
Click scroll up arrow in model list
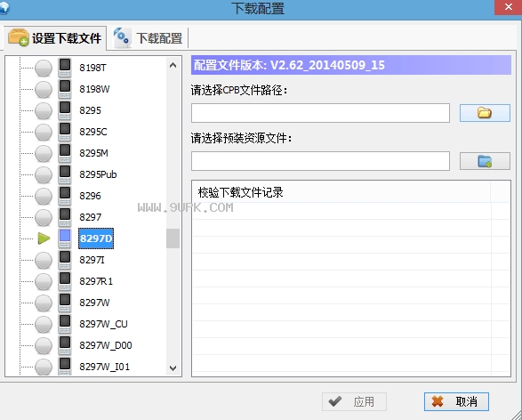[x=173, y=65]
